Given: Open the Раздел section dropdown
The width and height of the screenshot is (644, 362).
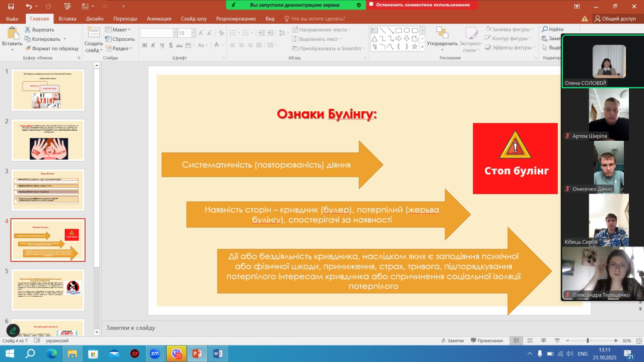Looking at the screenshot, I should coord(119,48).
